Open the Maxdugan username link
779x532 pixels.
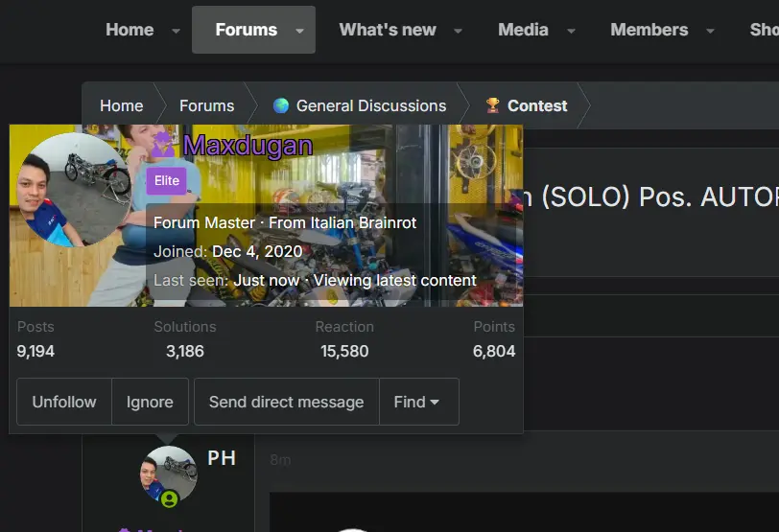coord(248,146)
